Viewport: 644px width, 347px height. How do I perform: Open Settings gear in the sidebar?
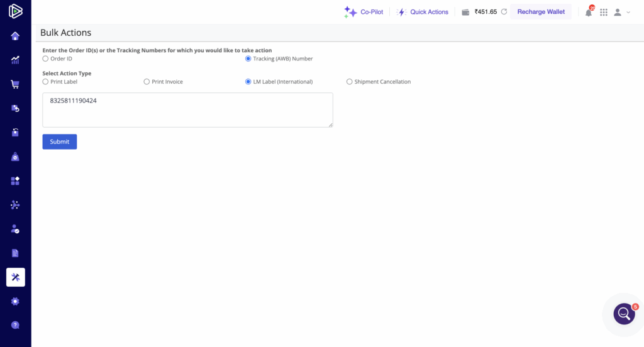click(15, 301)
